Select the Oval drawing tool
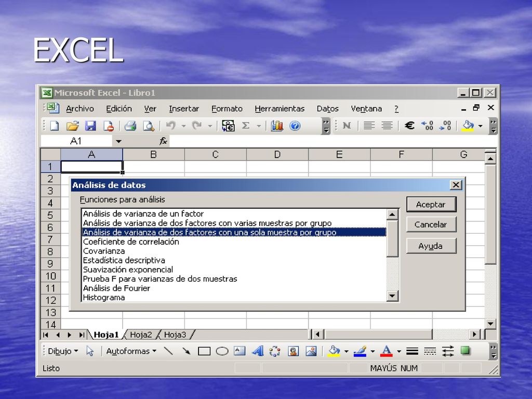This screenshot has width=532, height=399. tap(222, 351)
